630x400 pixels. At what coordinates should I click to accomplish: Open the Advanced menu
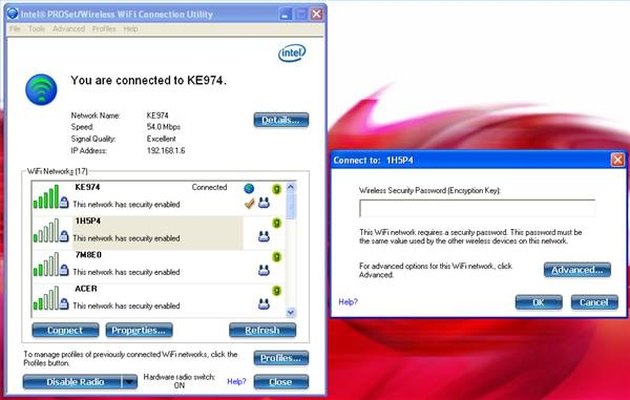click(69, 29)
